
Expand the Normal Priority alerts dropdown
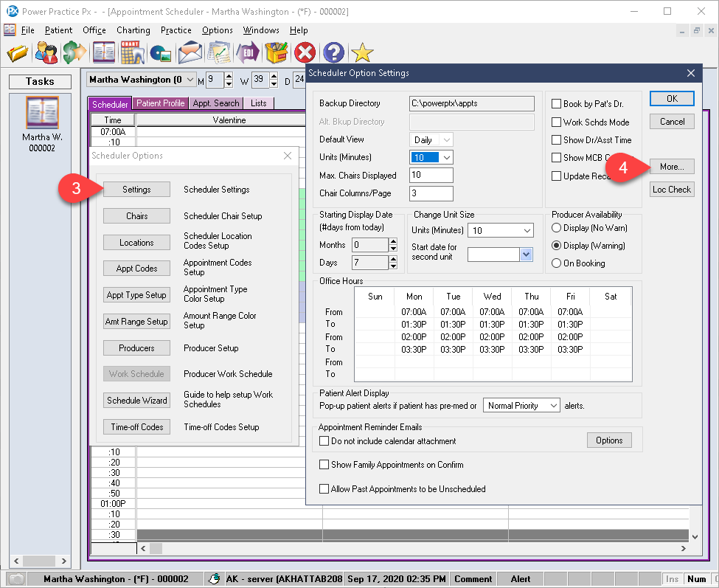(x=554, y=406)
